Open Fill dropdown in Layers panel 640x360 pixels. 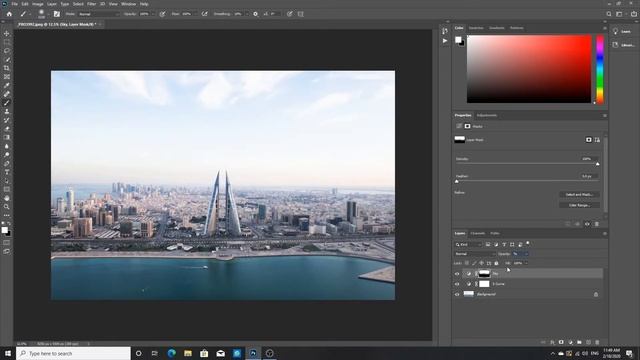tap(526, 263)
